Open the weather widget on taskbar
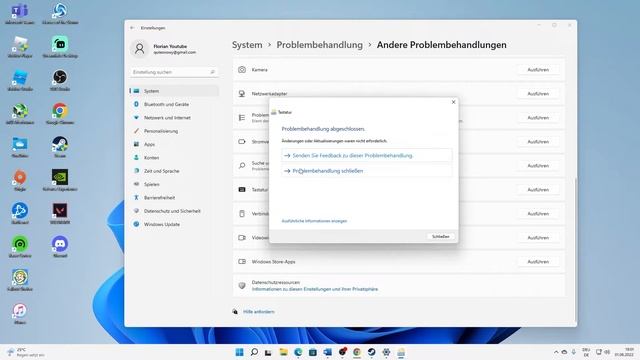The width and height of the screenshot is (640, 360). (25, 352)
